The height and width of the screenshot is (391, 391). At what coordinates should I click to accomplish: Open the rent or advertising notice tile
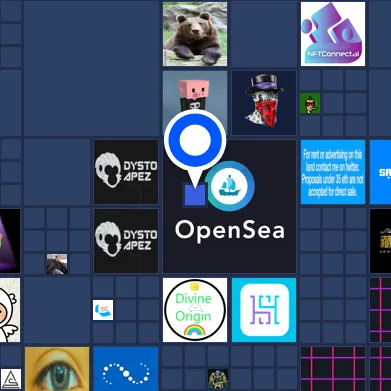(x=333, y=172)
